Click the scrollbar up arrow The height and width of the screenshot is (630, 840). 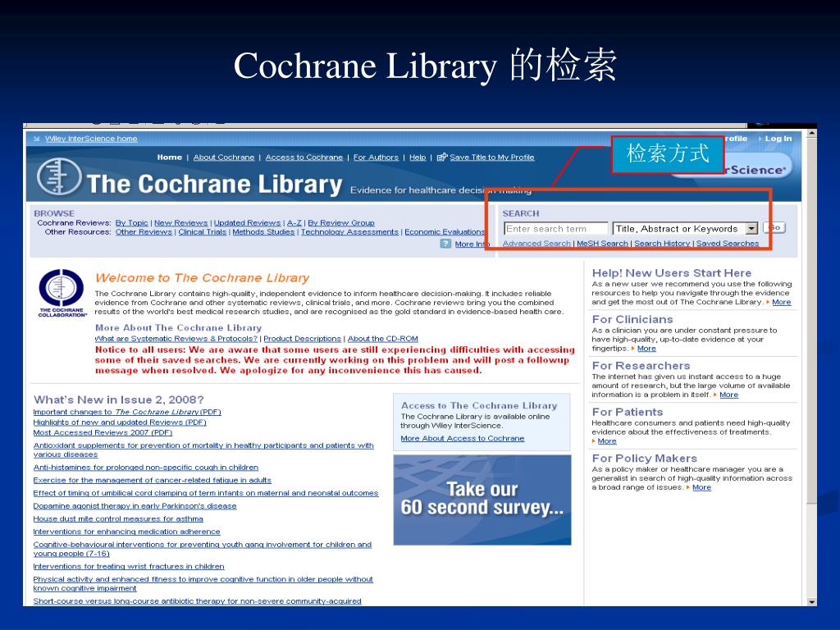812,132
